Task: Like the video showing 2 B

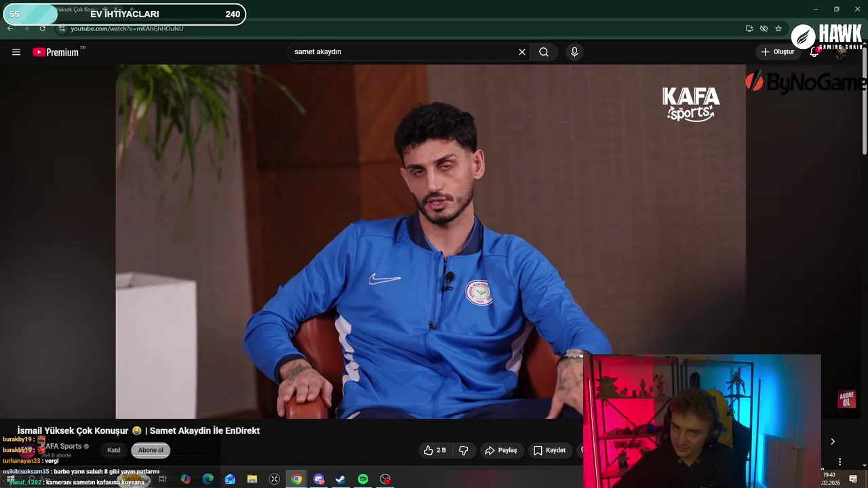Action: pyautogui.click(x=435, y=450)
